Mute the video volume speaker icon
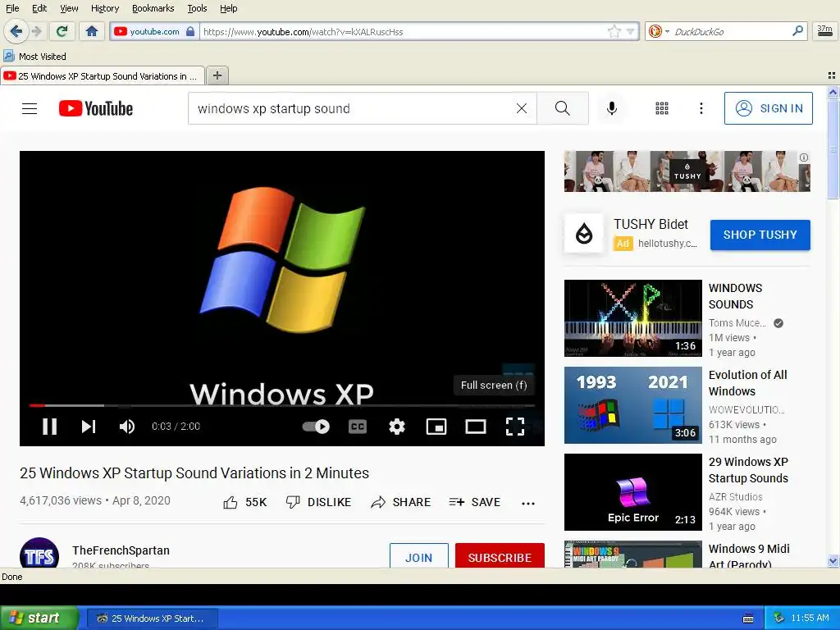The height and width of the screenshot is (630, 840). (x=127, y=427)
